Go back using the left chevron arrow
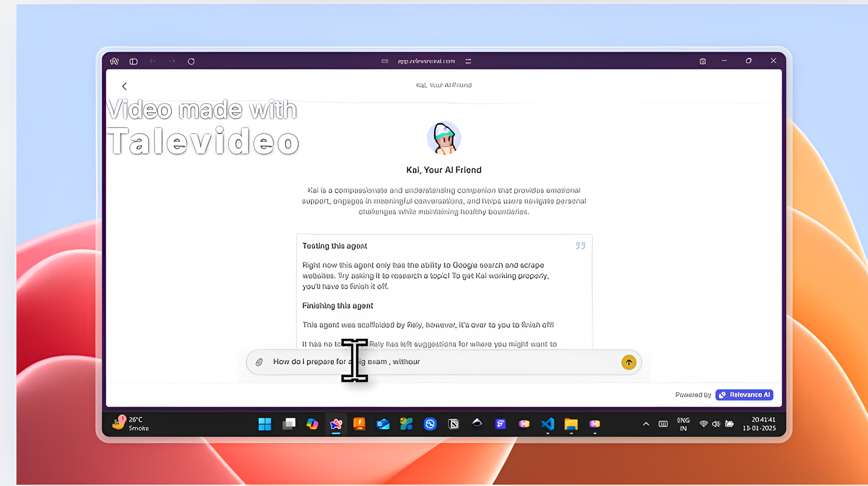Image resolution: width=868 pixels, height=486 pixels. click(x=124, y=86)
